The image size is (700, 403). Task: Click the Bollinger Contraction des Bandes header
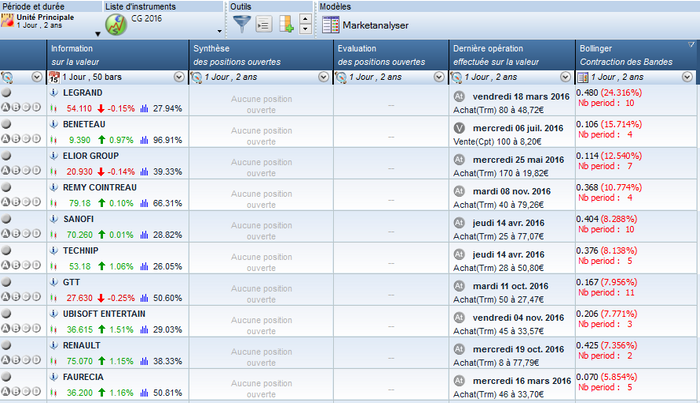(x=636, y=55)
